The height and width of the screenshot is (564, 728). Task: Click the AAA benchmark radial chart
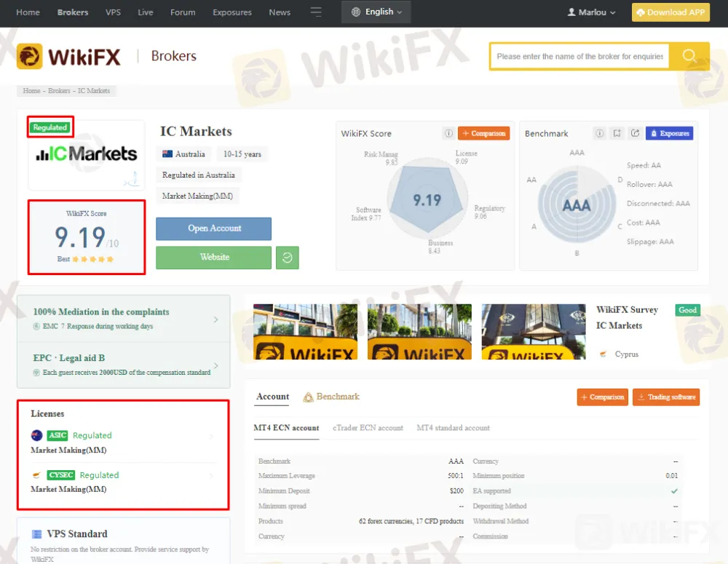[577, 204]
